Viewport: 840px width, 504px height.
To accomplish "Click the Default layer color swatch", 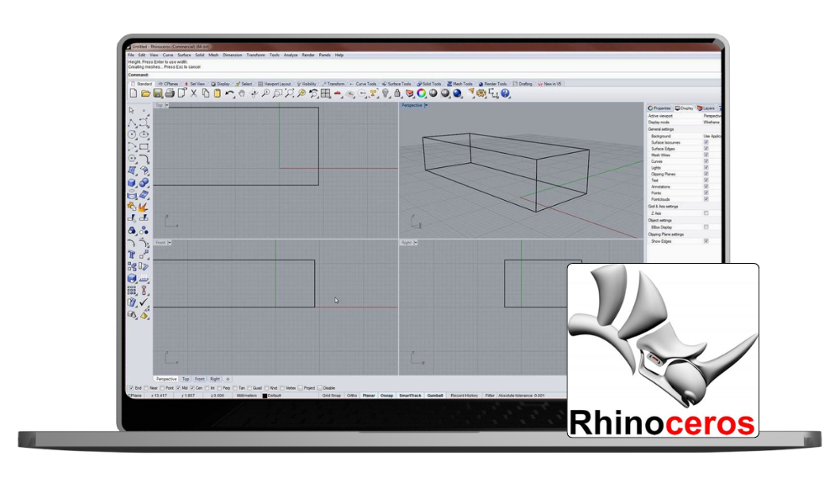I will point(265,395).
